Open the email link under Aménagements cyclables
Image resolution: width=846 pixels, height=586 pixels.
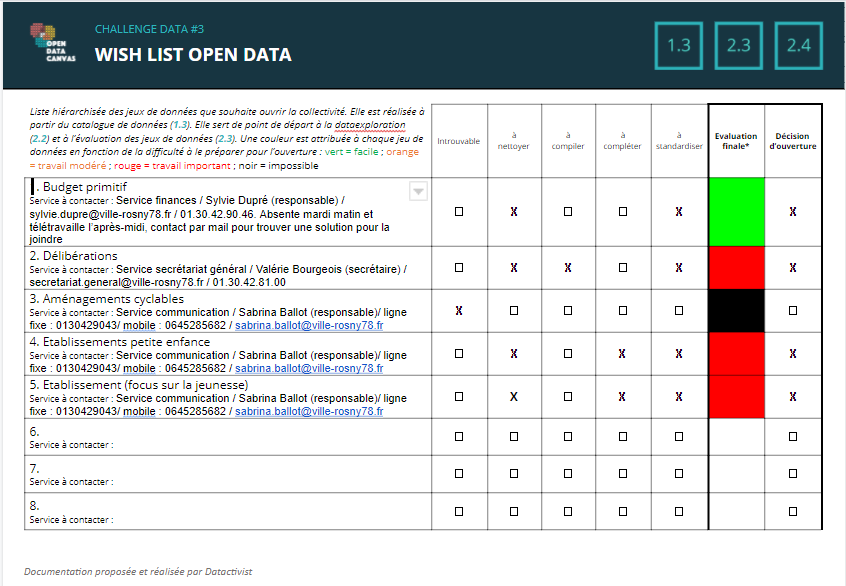pyautogui.click(x=309, y=325)
